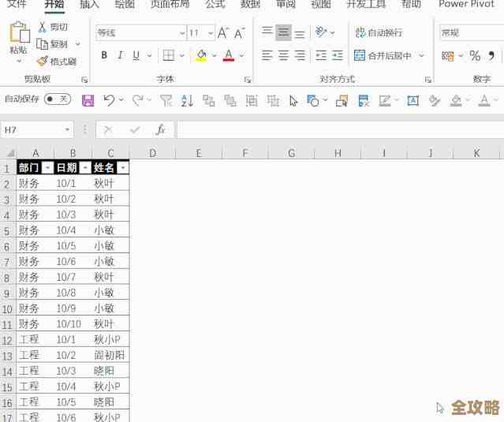Click the increase font size icon
The width and height of the screenshot is (504, 422).
pos(223,33)
